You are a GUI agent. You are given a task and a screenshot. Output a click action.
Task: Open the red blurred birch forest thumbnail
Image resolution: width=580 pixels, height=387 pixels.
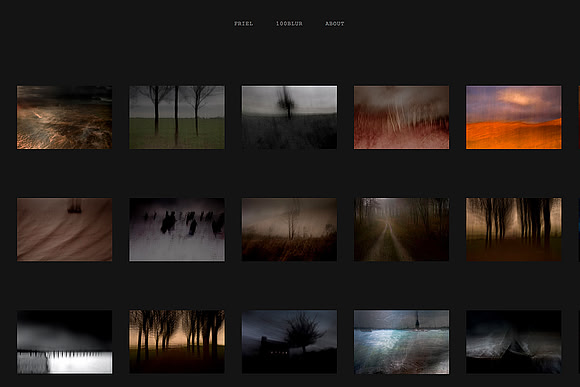point(401,117)
